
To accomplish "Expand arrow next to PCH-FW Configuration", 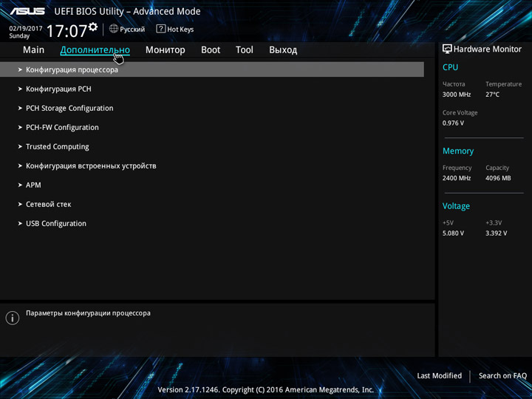I will coord(20,128).
